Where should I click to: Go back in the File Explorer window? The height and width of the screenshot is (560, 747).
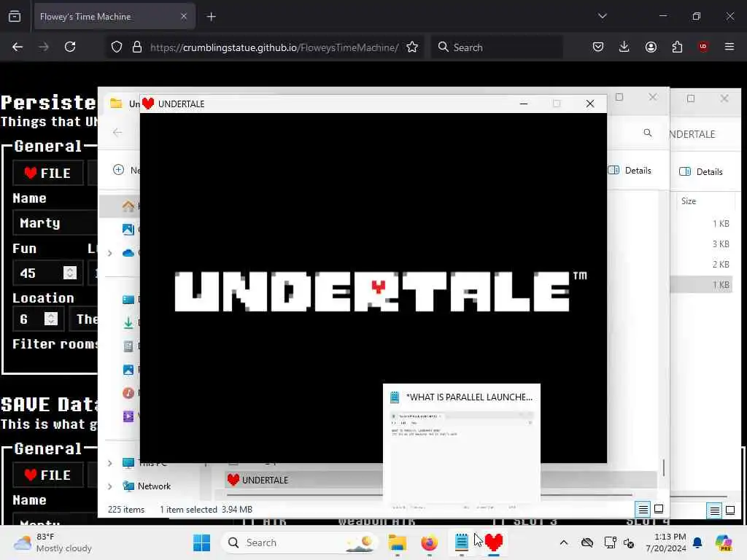(117, 133)
